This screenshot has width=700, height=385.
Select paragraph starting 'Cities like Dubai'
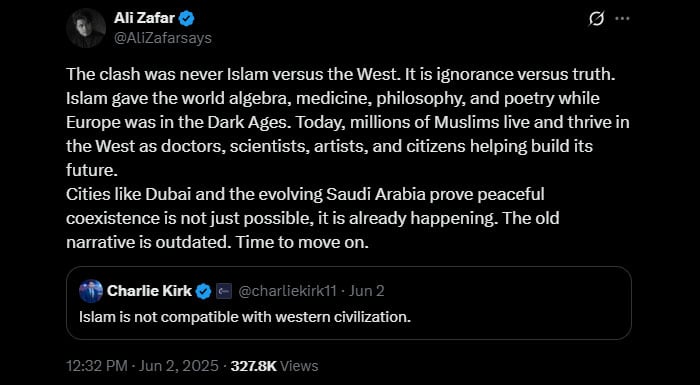point(312,218)
